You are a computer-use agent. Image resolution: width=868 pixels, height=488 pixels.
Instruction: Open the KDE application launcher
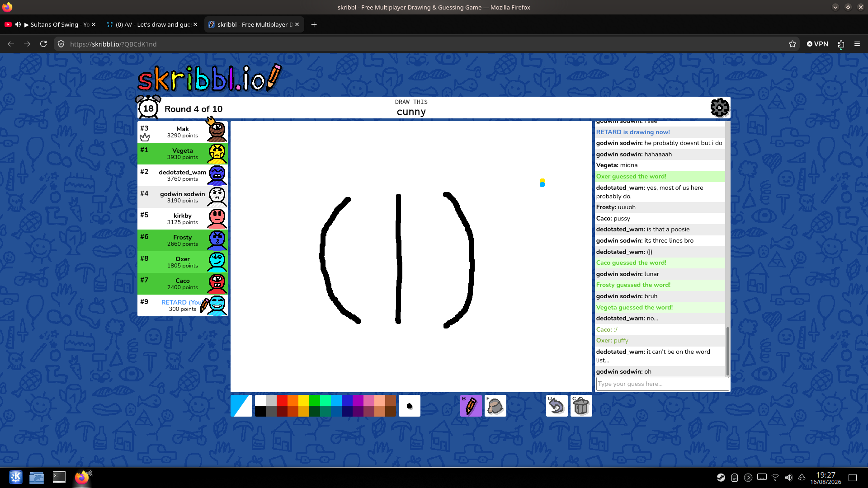tap(16, 477)
